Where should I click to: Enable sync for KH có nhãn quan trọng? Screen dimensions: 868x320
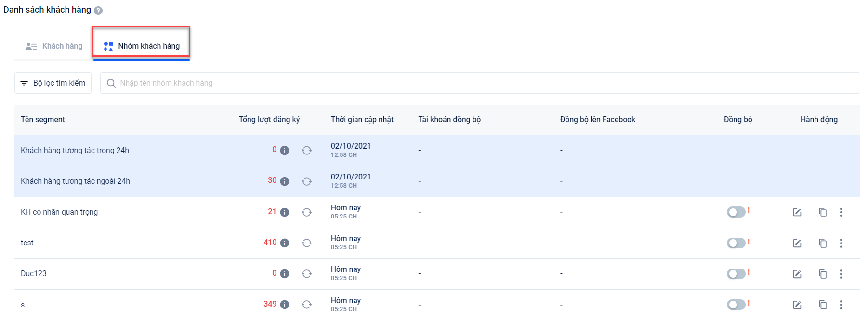point(736,212)
